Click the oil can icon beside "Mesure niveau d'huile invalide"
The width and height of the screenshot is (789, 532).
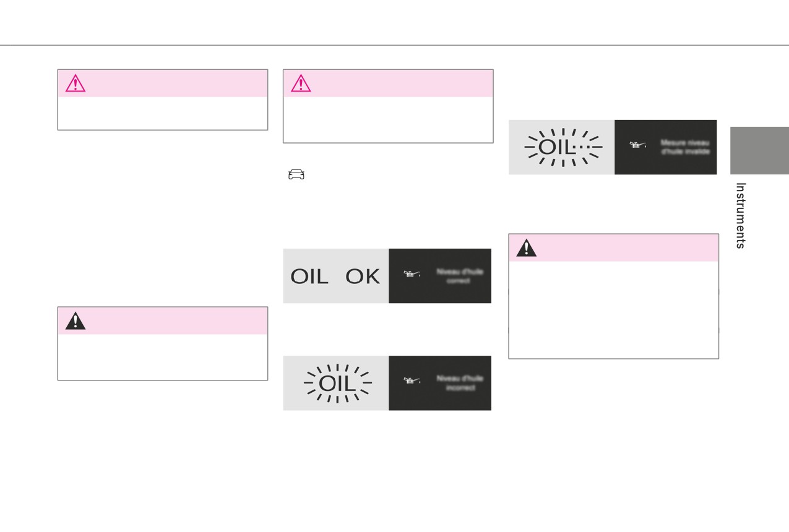tap(638, 145)
